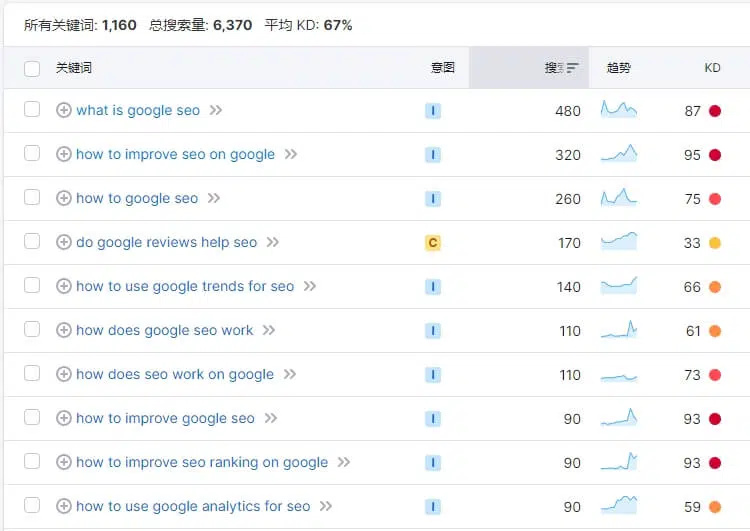Viewport: 750px width, 531px height.
Task: Open 'how to google seo' keyword link
Action: click(137, 199)
